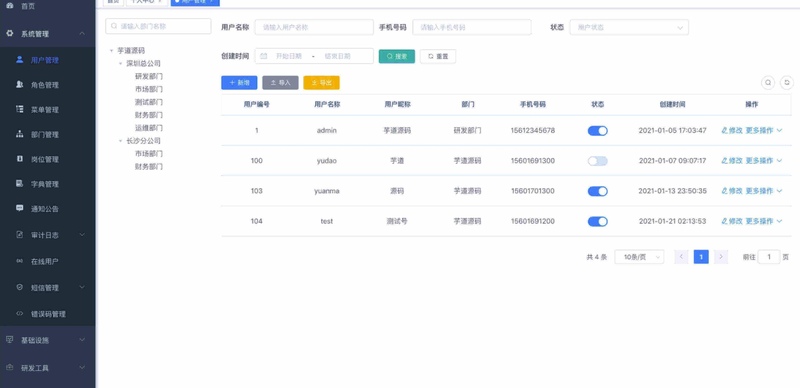Click the 错误码管理 code icon
Image resolution: width=800 pixels, height=388 pixels.
click(20, 313)
